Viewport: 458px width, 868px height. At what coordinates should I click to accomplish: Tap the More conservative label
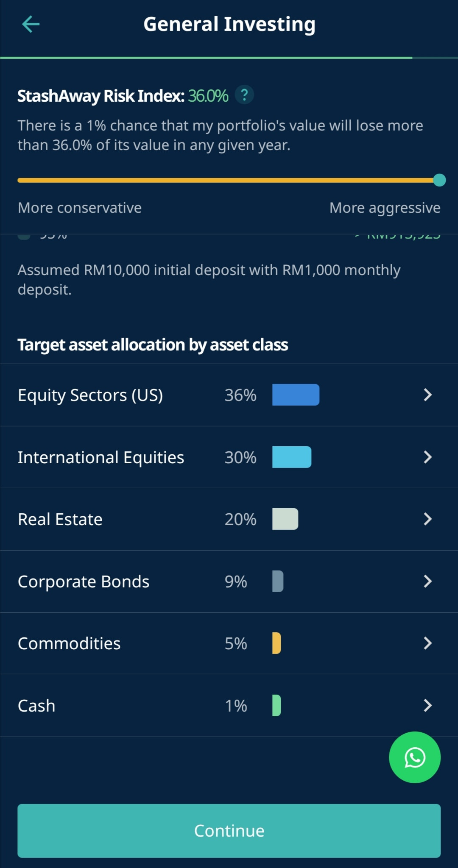pos(80,208)
